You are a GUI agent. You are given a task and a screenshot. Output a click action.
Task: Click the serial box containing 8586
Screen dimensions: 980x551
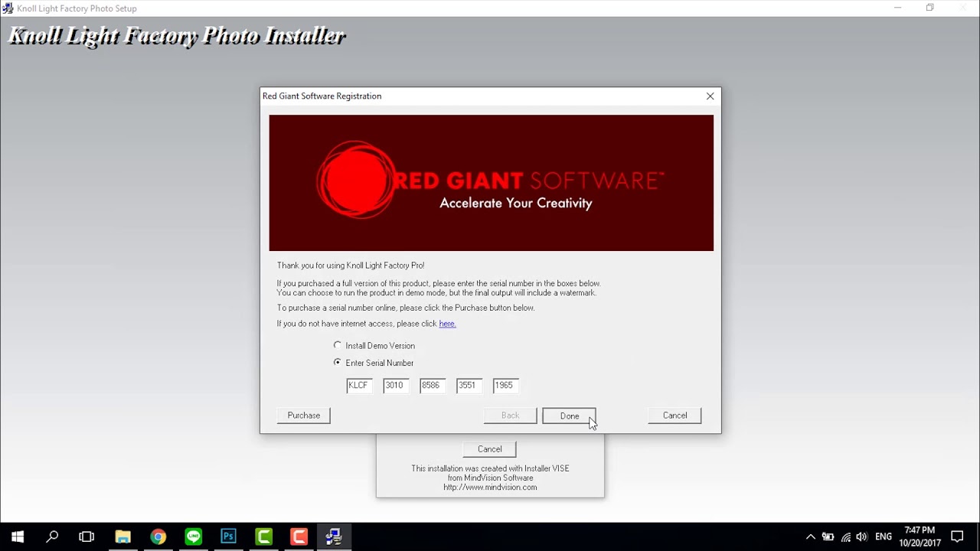(x=433, y=386)
